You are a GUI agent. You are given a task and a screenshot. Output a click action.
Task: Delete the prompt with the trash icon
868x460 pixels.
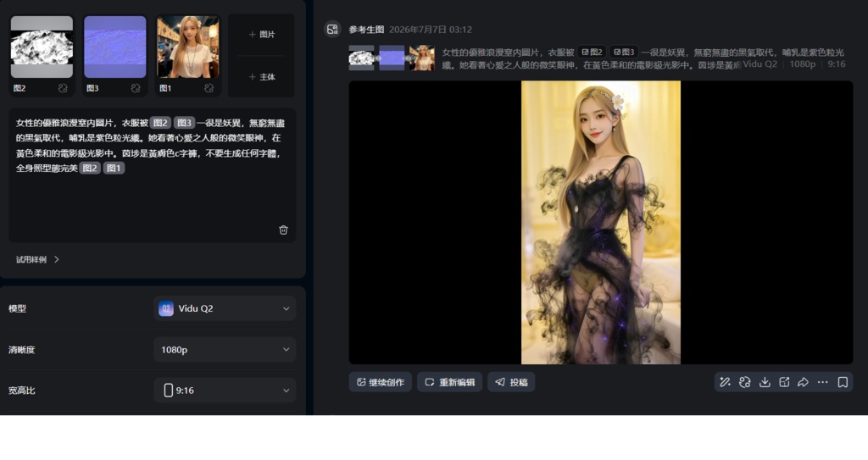(x=283, y=230)
